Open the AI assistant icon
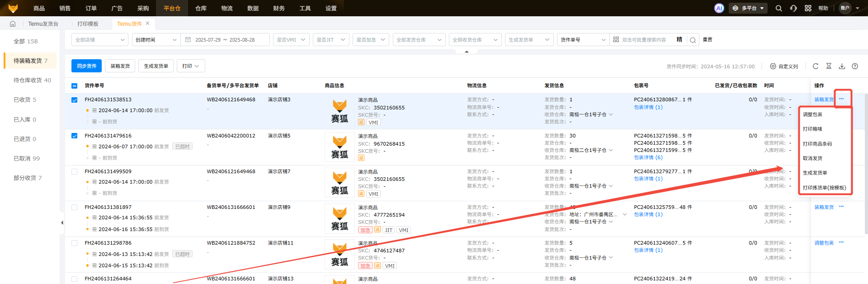This screenshot has width=868, height=284. [719, 8]
